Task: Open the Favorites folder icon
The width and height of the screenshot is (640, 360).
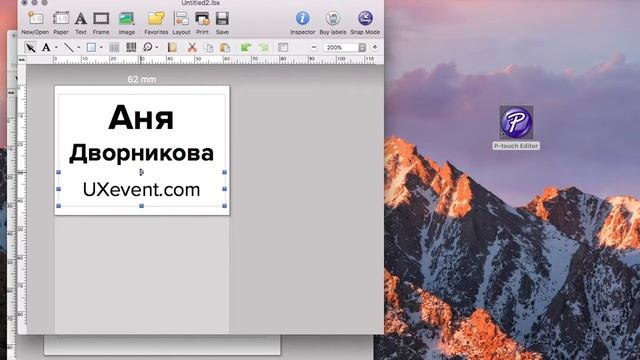Action: pos(156,19)
